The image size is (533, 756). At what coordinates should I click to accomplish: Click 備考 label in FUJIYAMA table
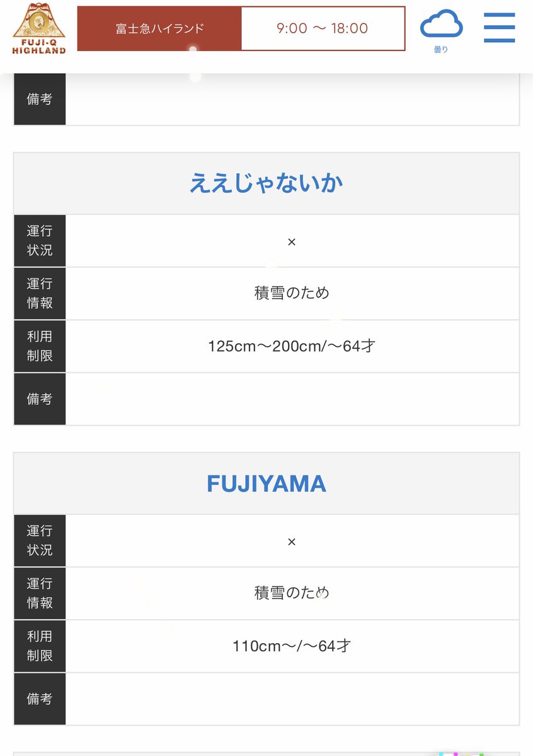[x=40, y=699]
